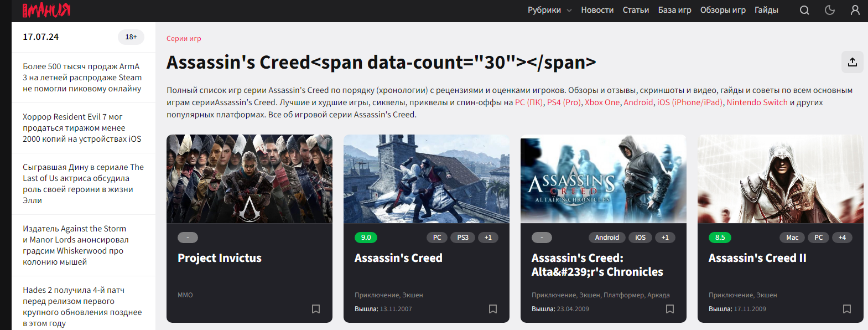
Task: Click the release date 23.04.2009
Action: tap(573, 309)
